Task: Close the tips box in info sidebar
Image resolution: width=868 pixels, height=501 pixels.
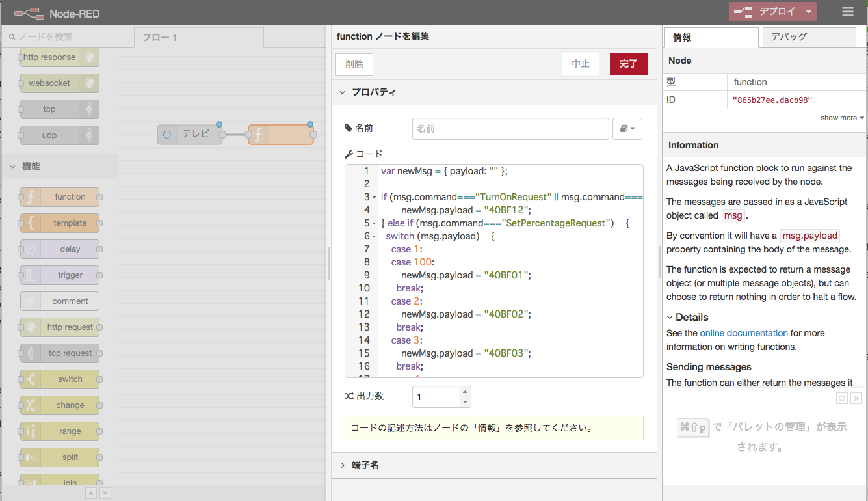Action: pyautogui.click(x=856, y=398)
